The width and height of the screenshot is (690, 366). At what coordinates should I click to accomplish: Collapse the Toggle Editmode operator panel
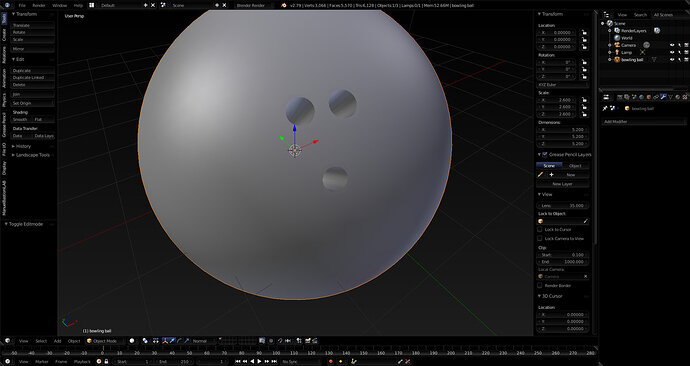click(6, 224)
